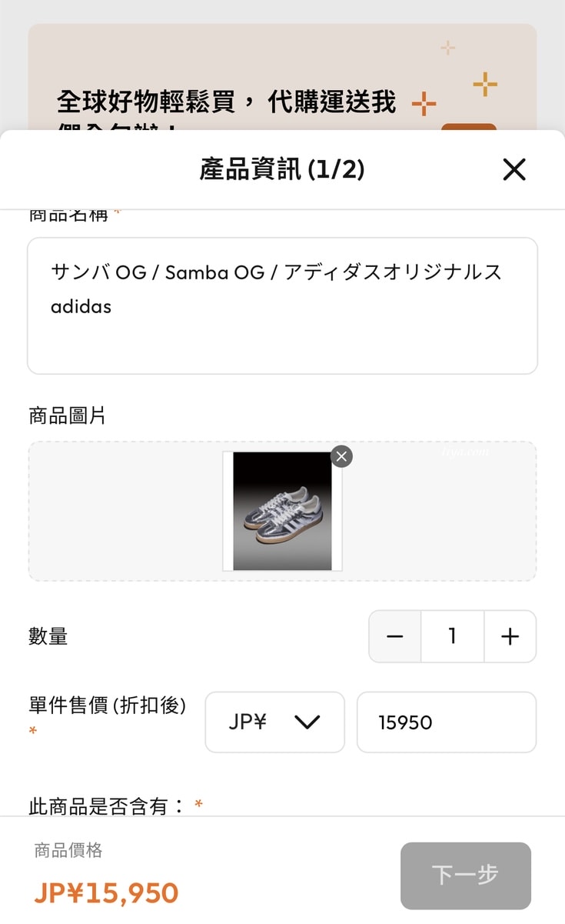This screenshot has height=924, width=565.
Task: Click the Samba OG product name textbox
Action: (x=282, y=306)
